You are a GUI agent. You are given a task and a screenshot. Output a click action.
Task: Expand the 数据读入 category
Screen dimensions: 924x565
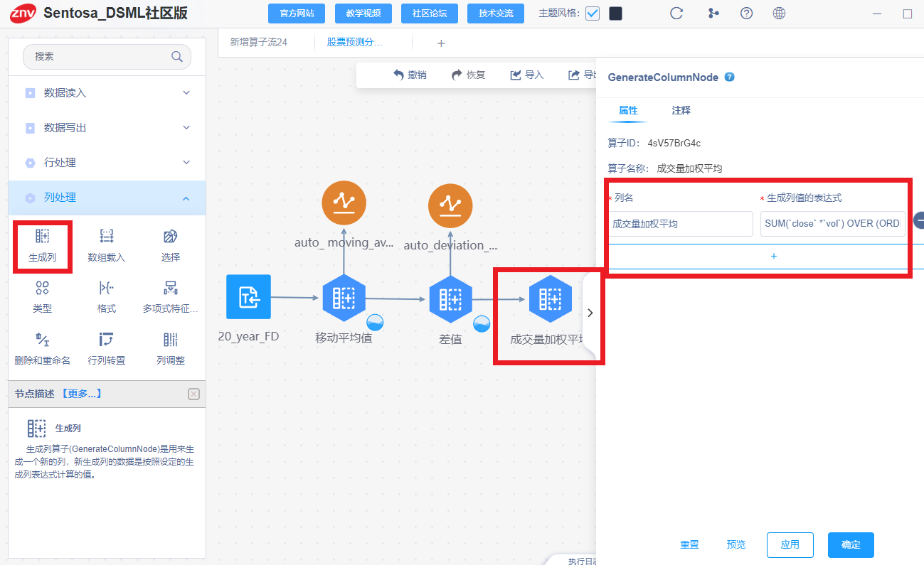pos(107,93)
